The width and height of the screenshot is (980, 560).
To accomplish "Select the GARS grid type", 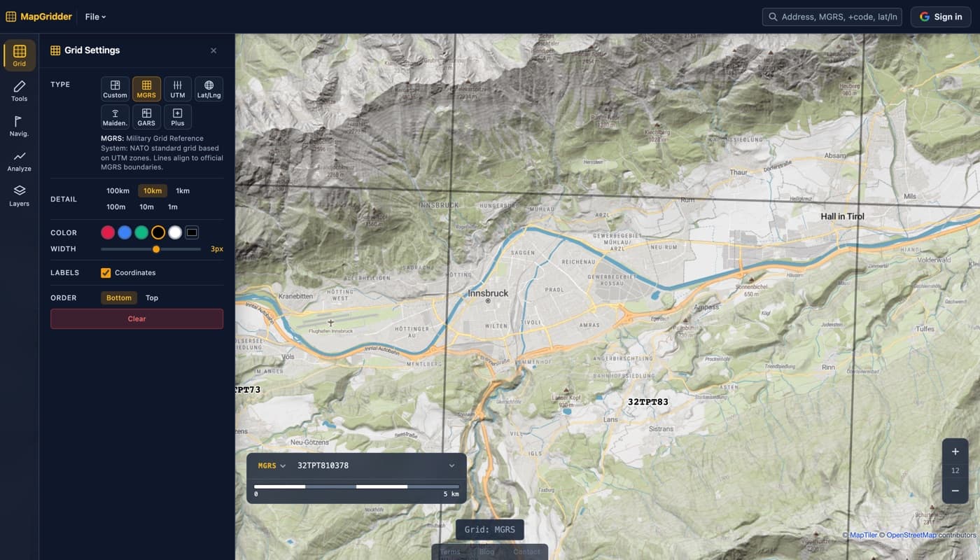I will (x=146, y=117).
